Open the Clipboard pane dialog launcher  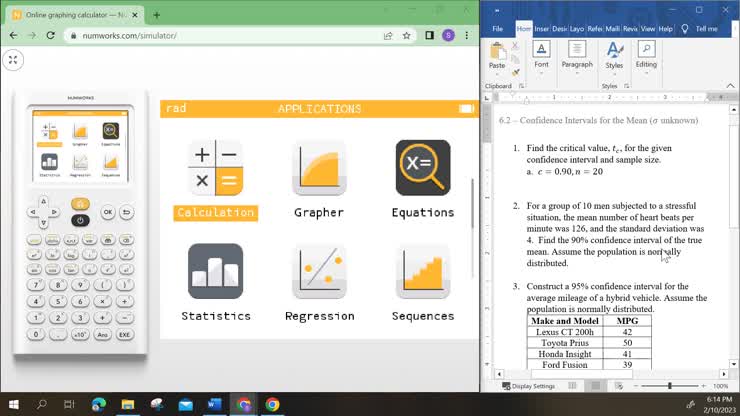pyautogui.click(x=521, y=86)
